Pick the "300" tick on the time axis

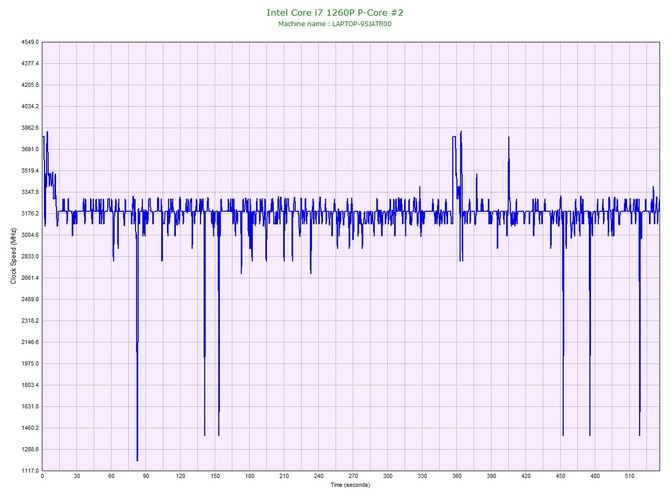pos(388,476)
